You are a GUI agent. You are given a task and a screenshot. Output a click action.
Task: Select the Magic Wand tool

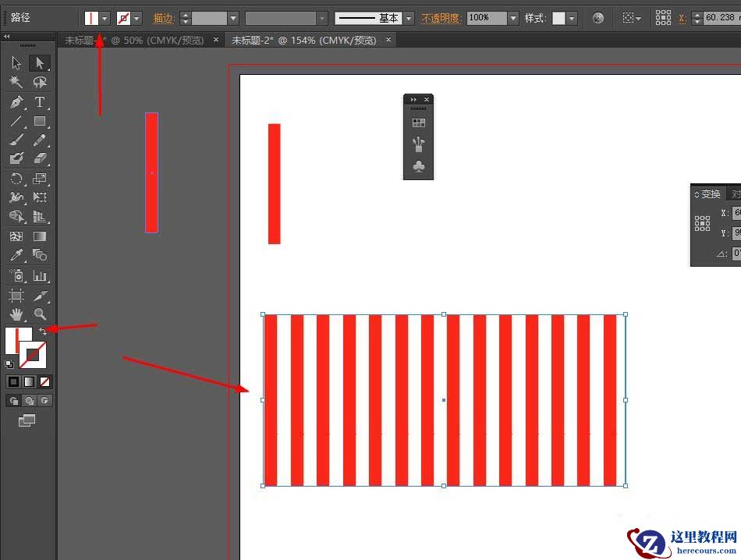16,81
